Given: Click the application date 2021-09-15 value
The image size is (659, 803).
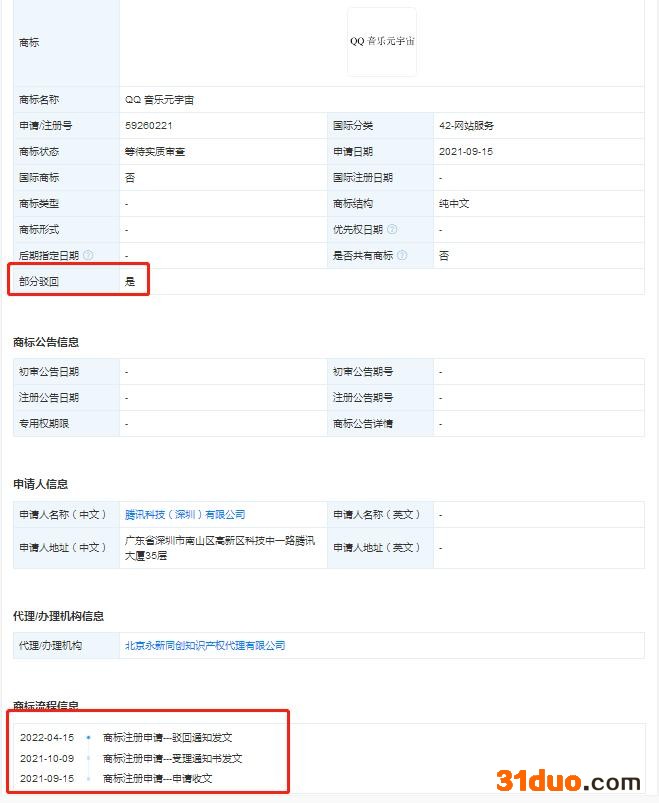Looking at the screenshot, I should (x=465, y=152).
